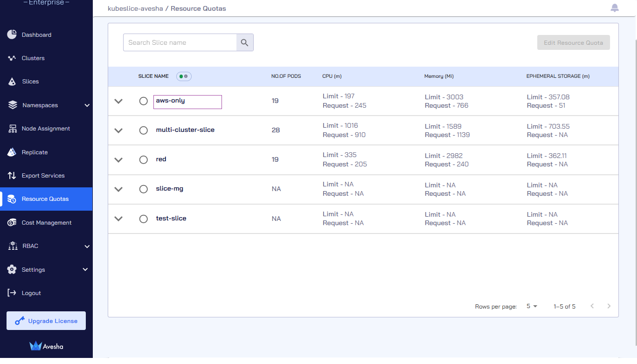The height and width of the screenshot is (364, 637).
Task: Open notifications via the bell icon
Action: (615, 8)
